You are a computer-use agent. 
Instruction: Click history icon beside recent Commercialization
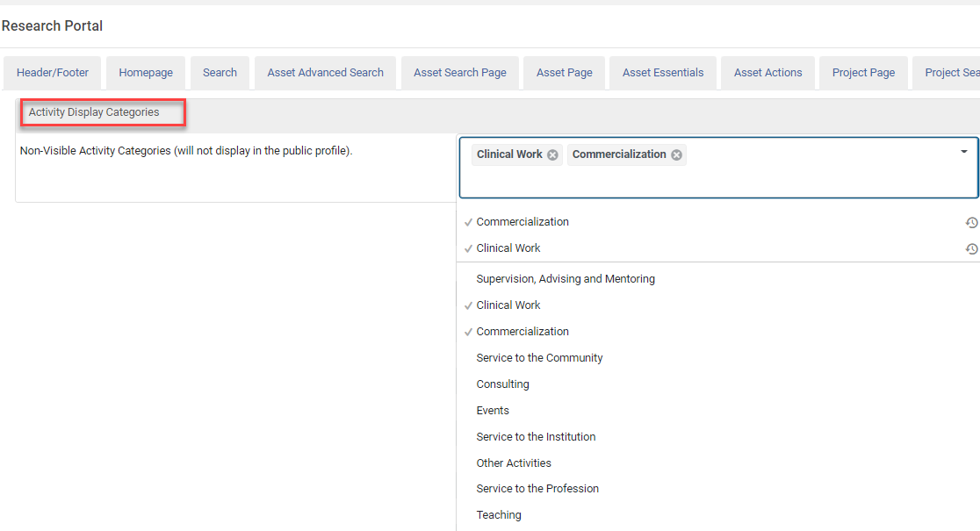[971, 223]
